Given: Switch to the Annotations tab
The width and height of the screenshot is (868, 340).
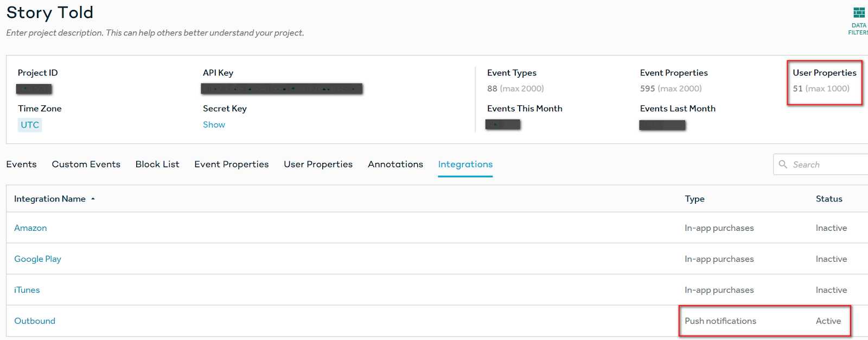Looking at the screenshot, I should tap(395, 164).
